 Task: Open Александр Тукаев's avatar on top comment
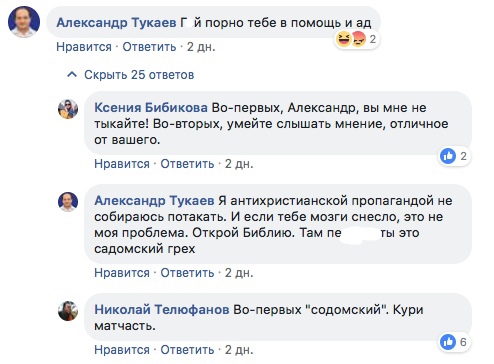tap(24, 22)
